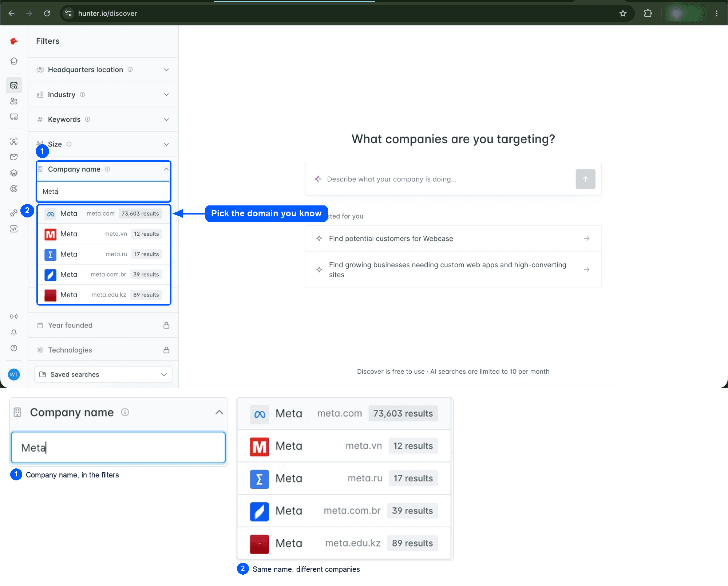Expand the Industry filter chevron

pyautogui.click(x=166, y=95)
